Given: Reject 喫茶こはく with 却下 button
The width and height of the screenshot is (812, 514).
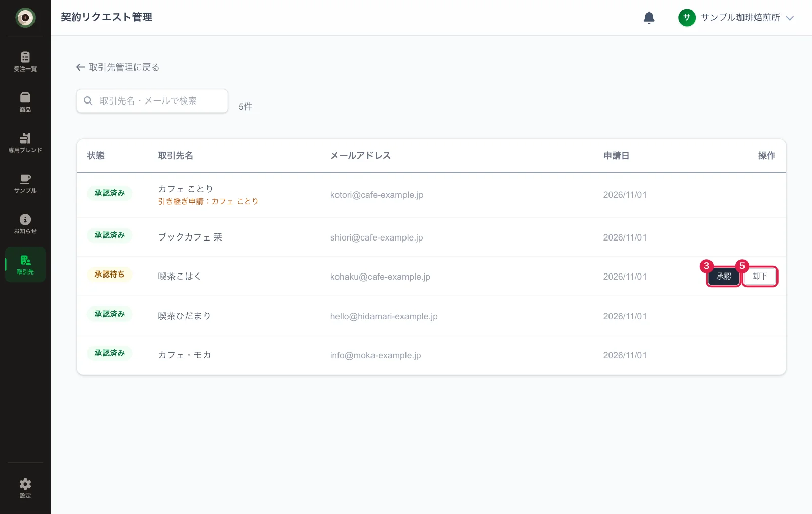Looking at the screenshot, I should (760, 277).
